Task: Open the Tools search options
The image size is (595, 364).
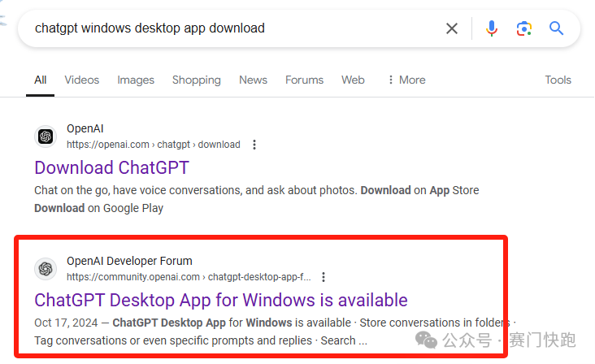Action: (x=558, y=80)
